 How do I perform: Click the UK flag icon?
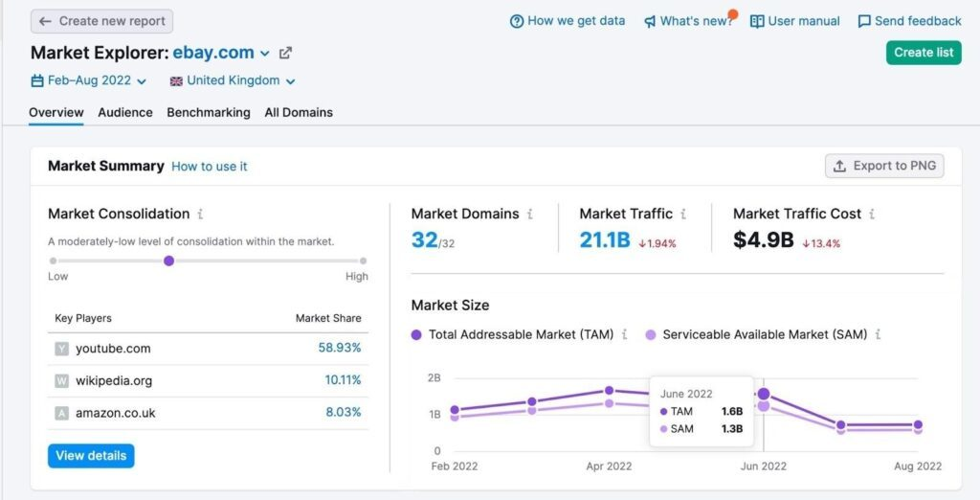[x=176, y=81]
